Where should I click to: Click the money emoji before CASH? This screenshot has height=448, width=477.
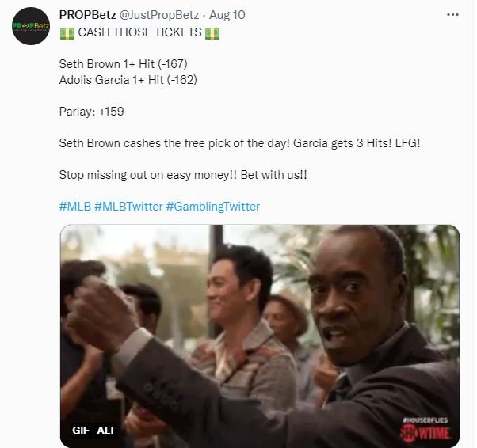tap(67, 32)
